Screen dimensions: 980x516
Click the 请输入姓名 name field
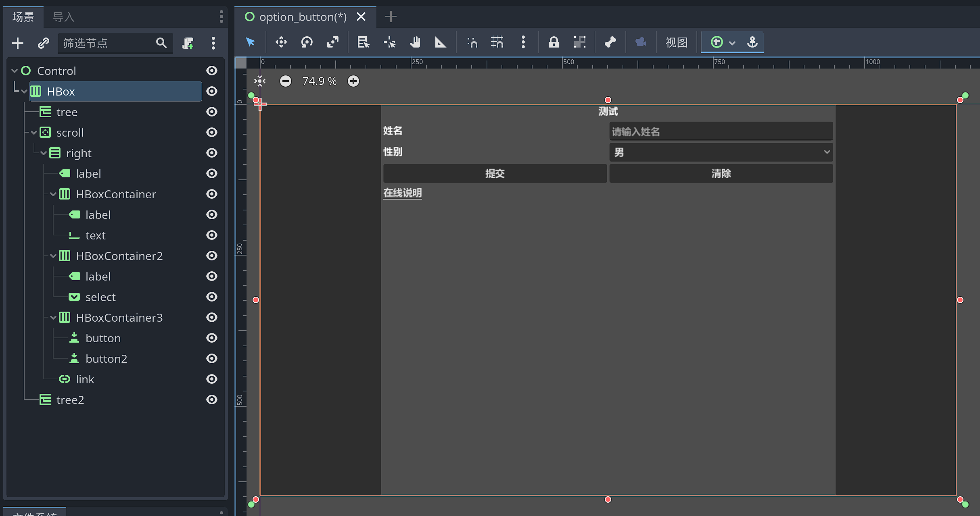click(x=721, y=131)
